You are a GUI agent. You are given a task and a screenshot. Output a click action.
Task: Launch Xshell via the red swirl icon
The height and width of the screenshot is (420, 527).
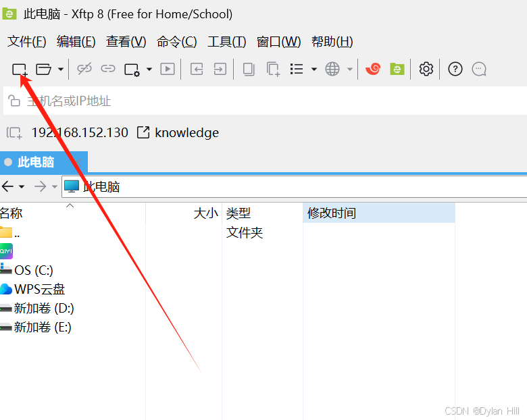373,69
